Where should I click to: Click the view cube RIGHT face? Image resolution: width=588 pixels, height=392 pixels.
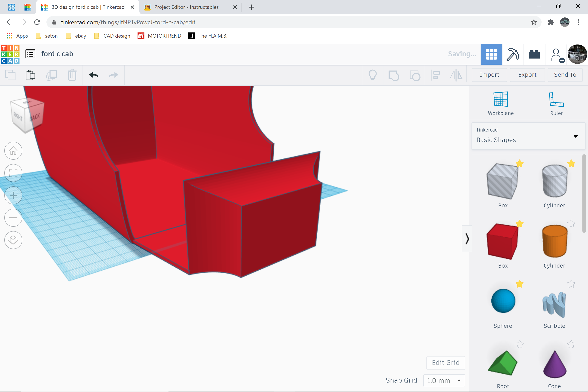(18, 116)
